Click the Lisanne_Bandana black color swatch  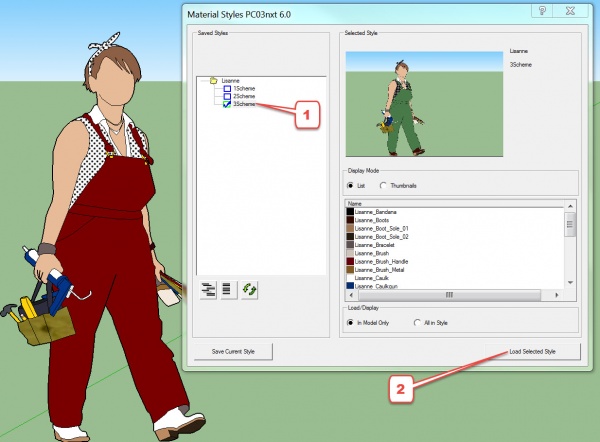[x=350, y=212]
